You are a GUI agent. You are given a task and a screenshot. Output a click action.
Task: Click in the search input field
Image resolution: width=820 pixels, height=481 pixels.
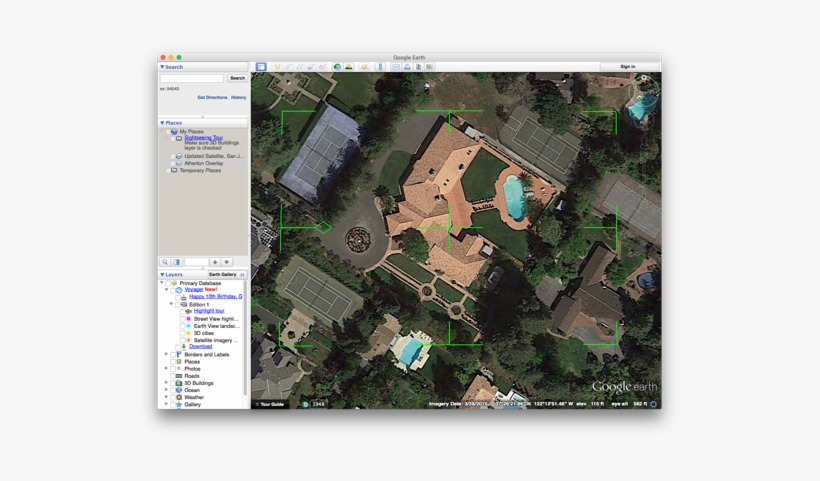click(191, 78)
